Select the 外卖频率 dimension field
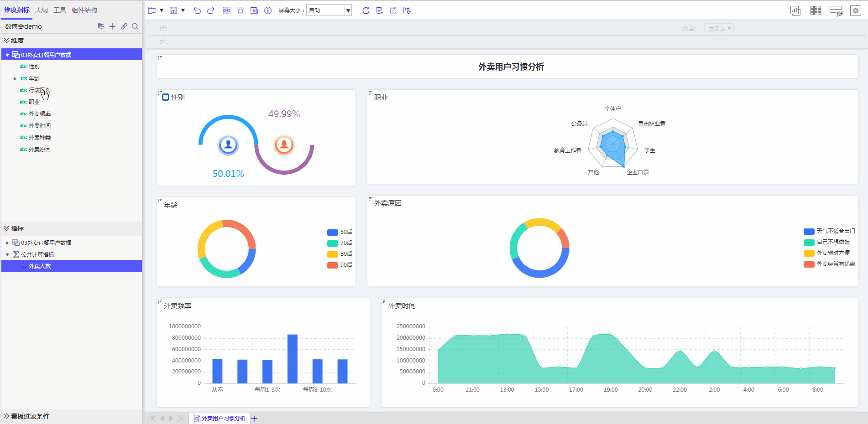Screen dimensions: 868x424 pos(40,114)
